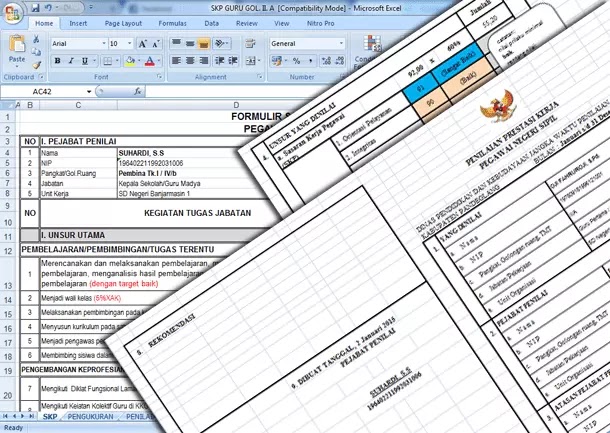The width and height of the screenshot is (610, 433).
Task: Paste clipboard contents with Paste icon
Action: pyautogui.click(x=17, y=44)
